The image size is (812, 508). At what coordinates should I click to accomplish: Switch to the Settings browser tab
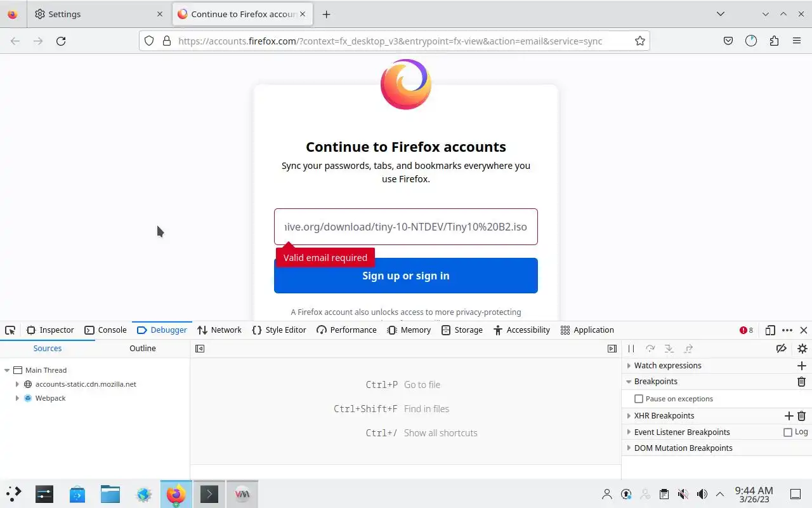(99, 14)
